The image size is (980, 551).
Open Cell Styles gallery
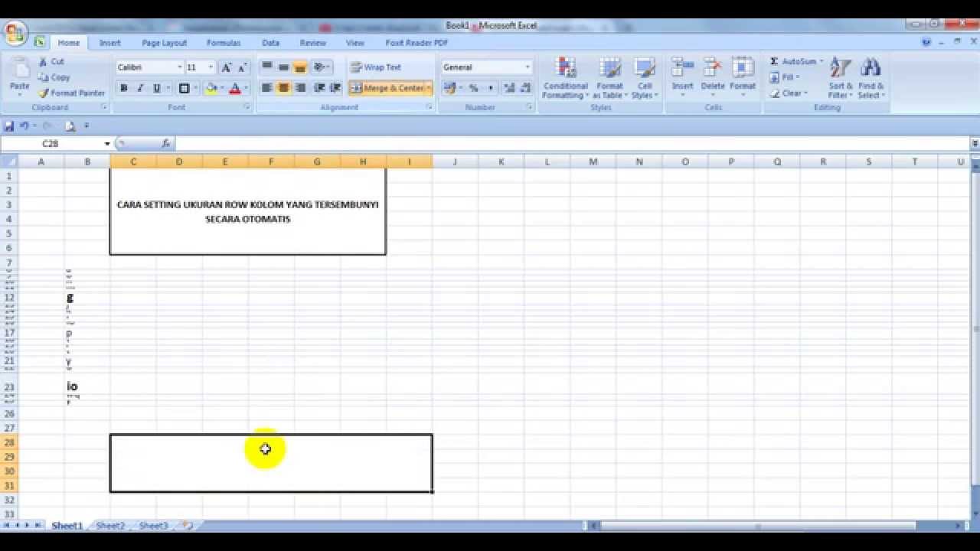(x=645, y=77)
